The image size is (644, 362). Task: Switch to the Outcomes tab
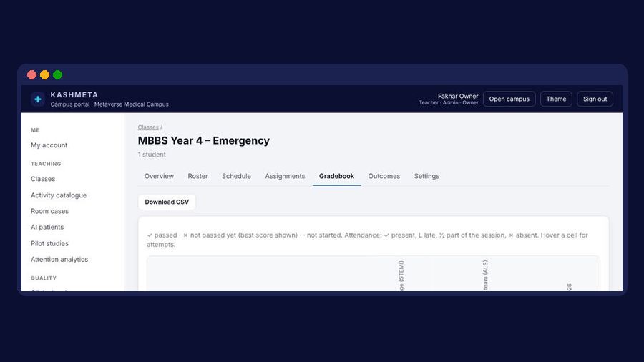(x=384, y=176)
